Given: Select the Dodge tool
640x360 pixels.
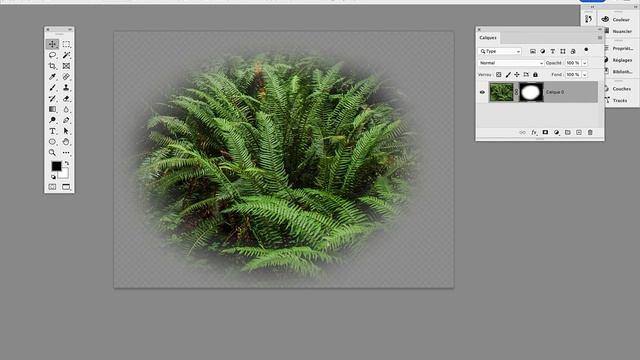Looking at the screenshot, I should [x=52, y=120].
